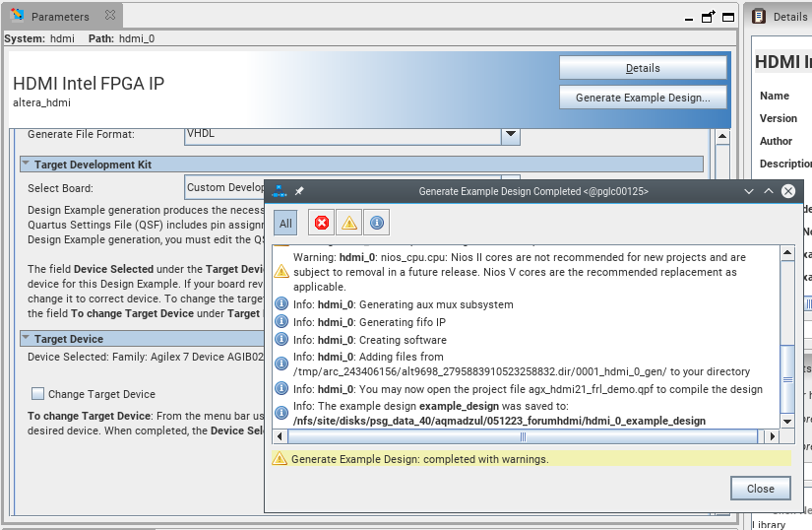
Task: Maximize the Parameters panel
Action: [x=727, y=17]
